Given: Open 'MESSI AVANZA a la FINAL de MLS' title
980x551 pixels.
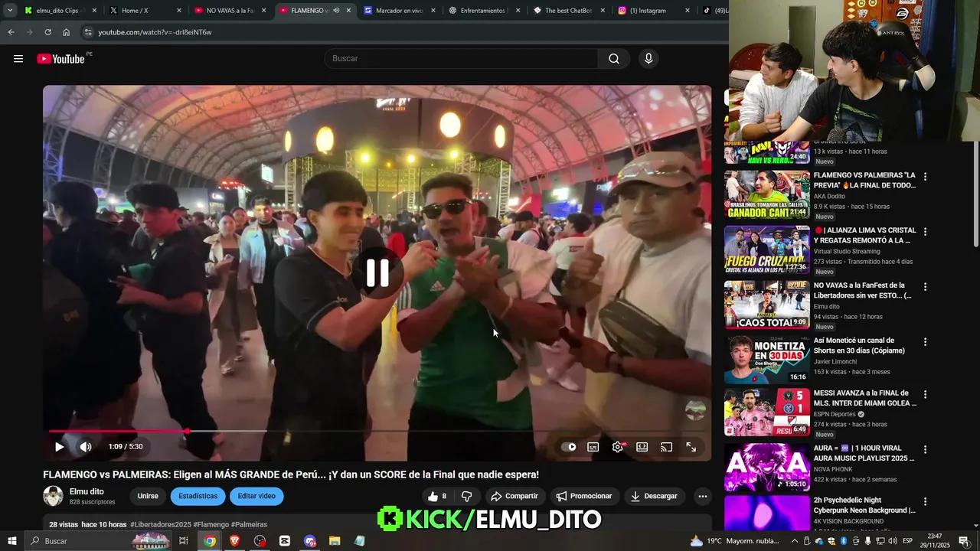Looking at the screenshot, I should pos(864,398).
